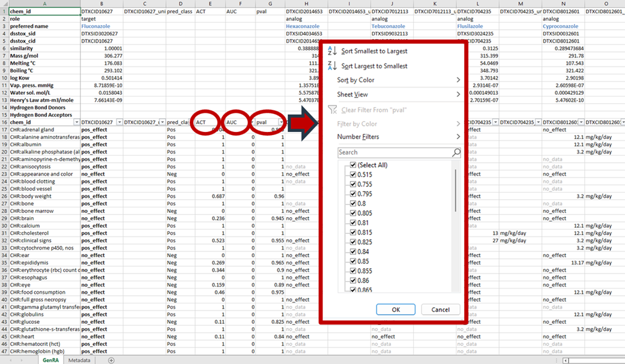Cancel the filter dialog
625x364 pixels.
[x=440, y=309]
